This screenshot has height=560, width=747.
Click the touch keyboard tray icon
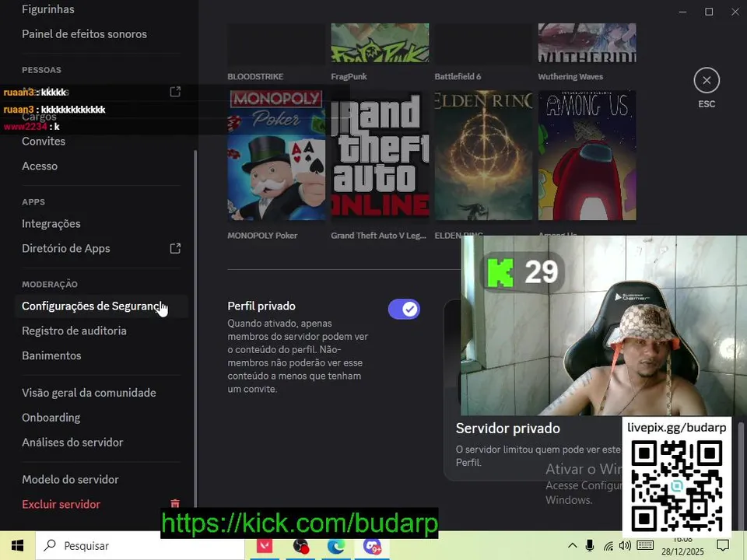(645, 546)
